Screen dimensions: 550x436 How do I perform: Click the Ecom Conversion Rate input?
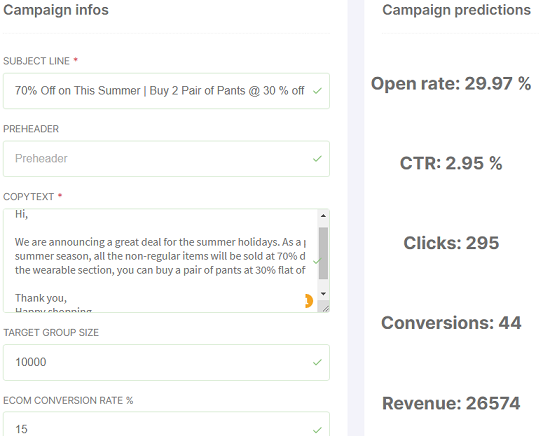(166, 425)
